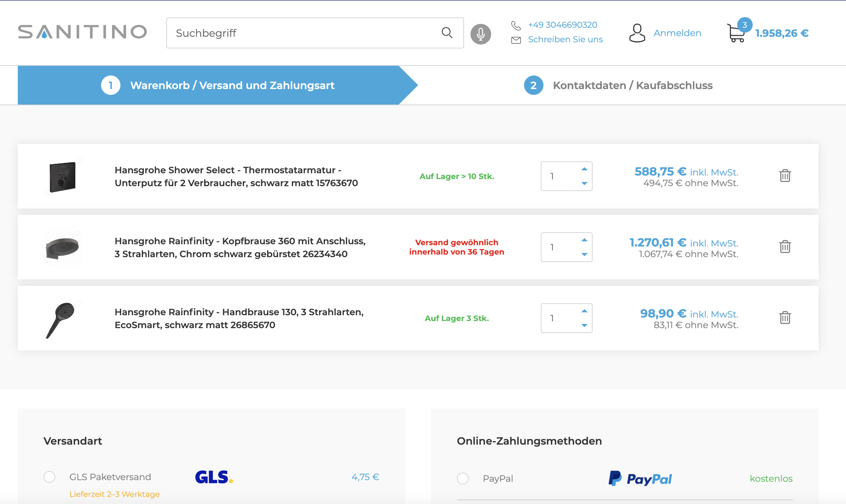This screenshot has height=504, width=846.
Task: Increase quantity of Rainfinity Handbrause 130
Action: pos(584,311)
